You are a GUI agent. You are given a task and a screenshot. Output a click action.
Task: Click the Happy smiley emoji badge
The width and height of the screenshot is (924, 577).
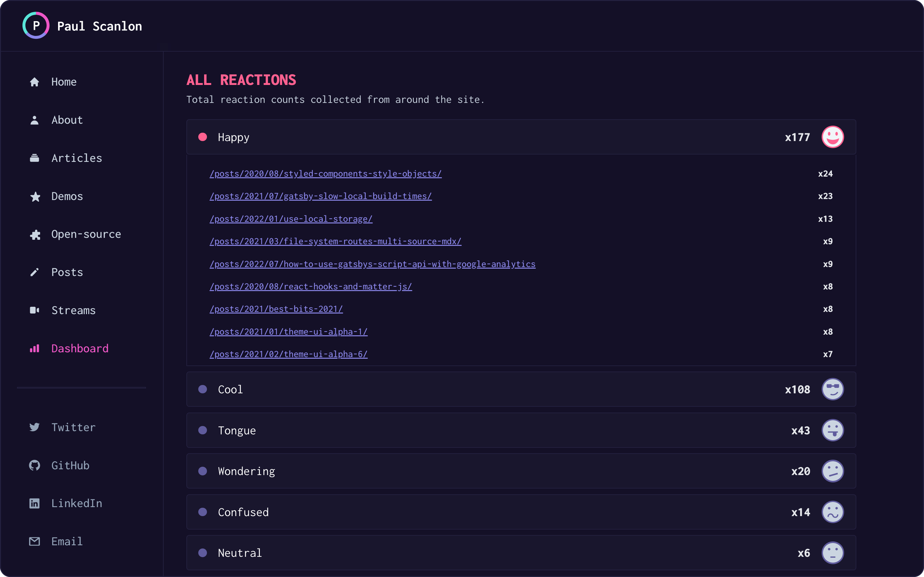coord(833,137)
